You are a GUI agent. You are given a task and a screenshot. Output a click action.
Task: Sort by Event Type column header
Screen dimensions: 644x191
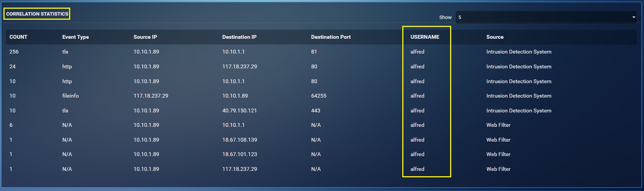tap(76, 37)
